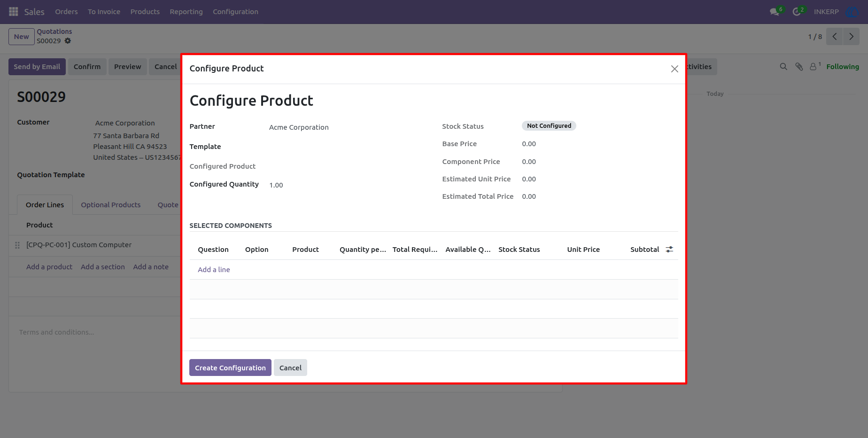Open the conversations chat icon with badge 6

click(775, 12)
